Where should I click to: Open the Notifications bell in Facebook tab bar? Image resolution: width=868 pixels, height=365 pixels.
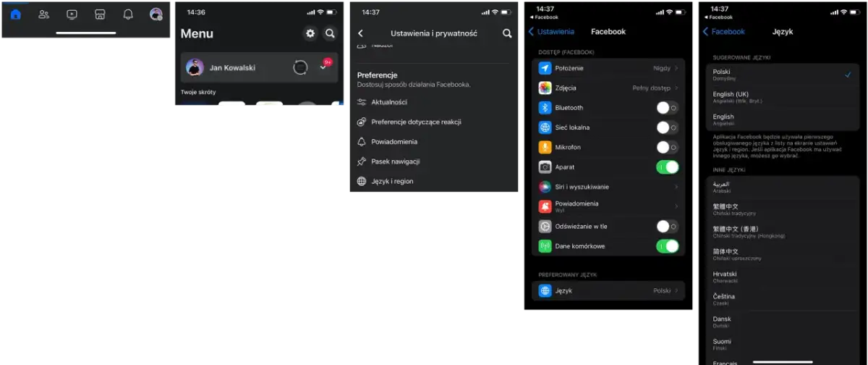point(128,14)
